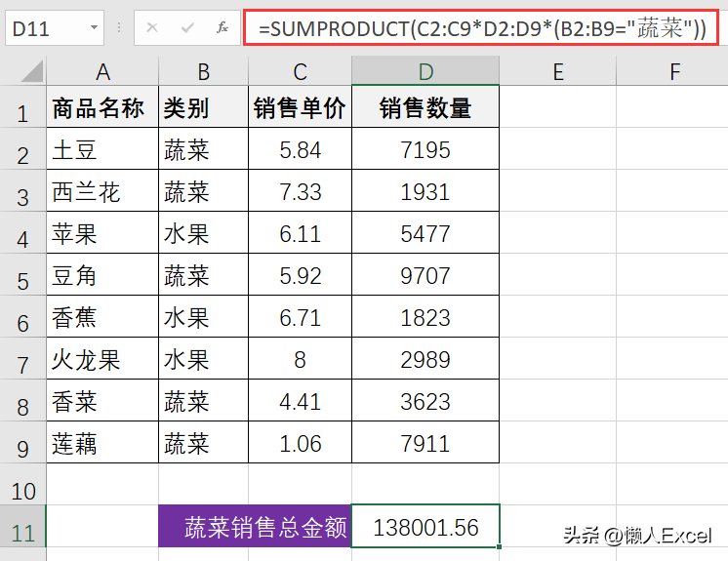Click the cancel (X) formula entry icon

pyautogui.click(x=152, y=28)
